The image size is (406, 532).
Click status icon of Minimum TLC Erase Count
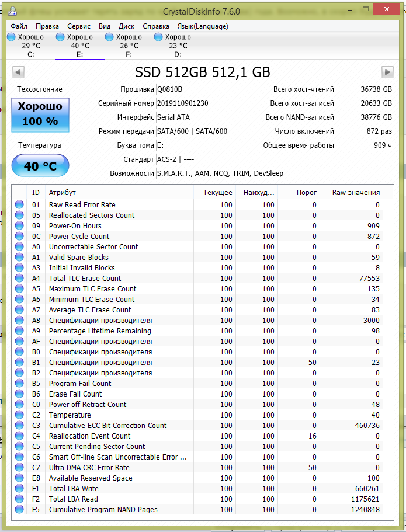pyautogui.click(x=19, y=299)
